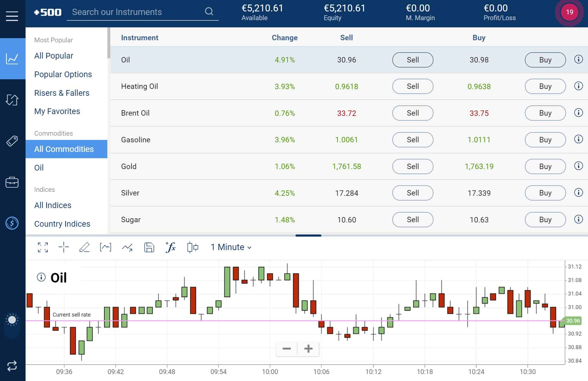Click Sell button for Sugar
This screenshot has width=588, height=381.
[x=413, y=219]
